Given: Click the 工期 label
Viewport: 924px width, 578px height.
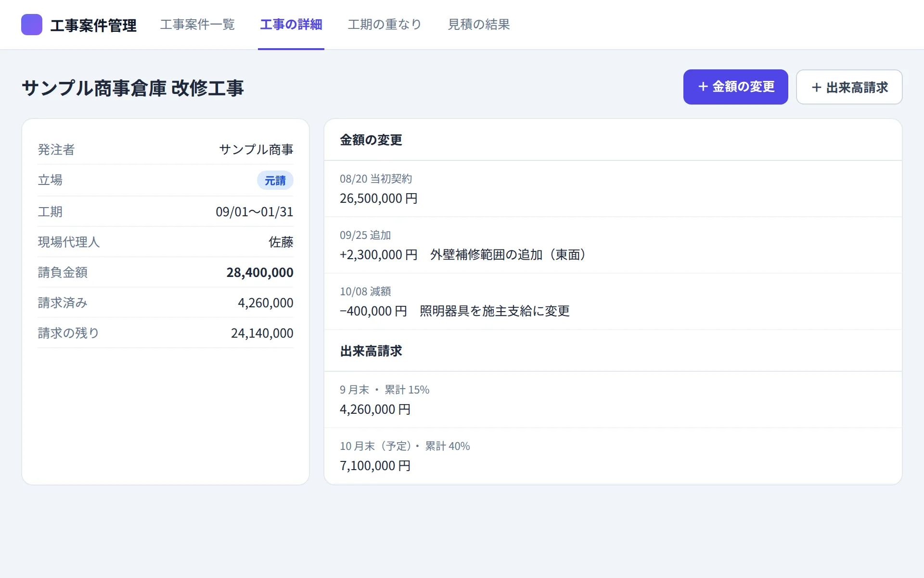Looking at the screenshot, I should tap(50, 212).
